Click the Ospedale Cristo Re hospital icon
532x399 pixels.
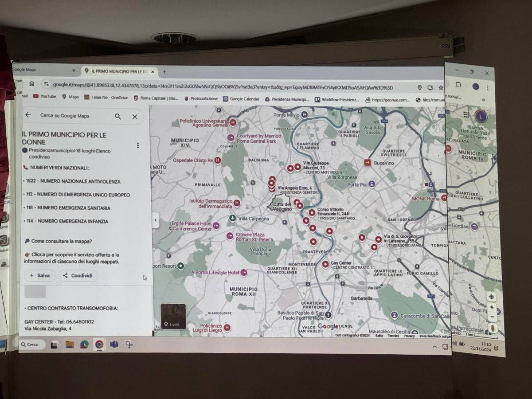click(217, 160)
